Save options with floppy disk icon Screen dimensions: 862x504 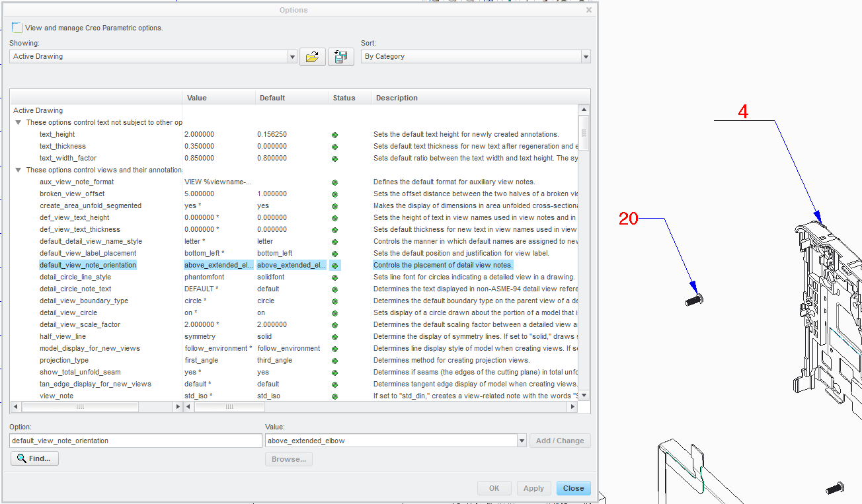click(340, 57)
